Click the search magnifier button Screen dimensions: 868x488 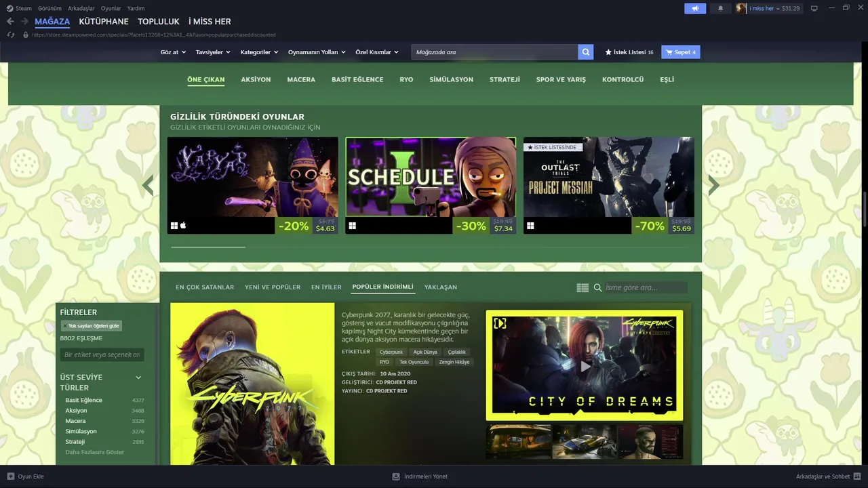point(586,52)
